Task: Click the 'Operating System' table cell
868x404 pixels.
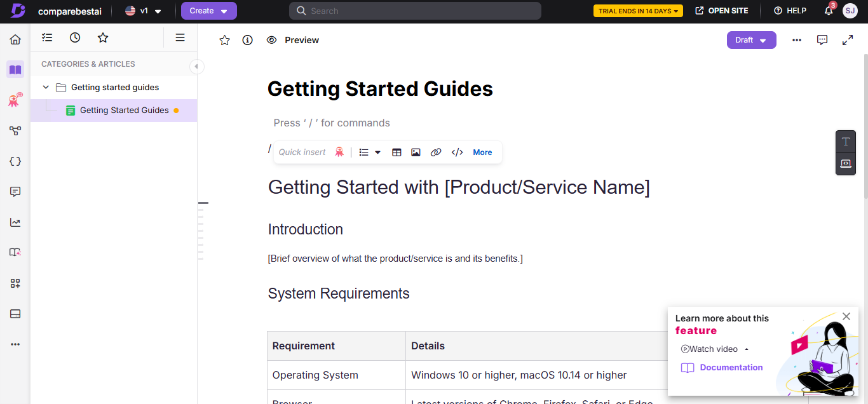Action: (x=336, y=375)
